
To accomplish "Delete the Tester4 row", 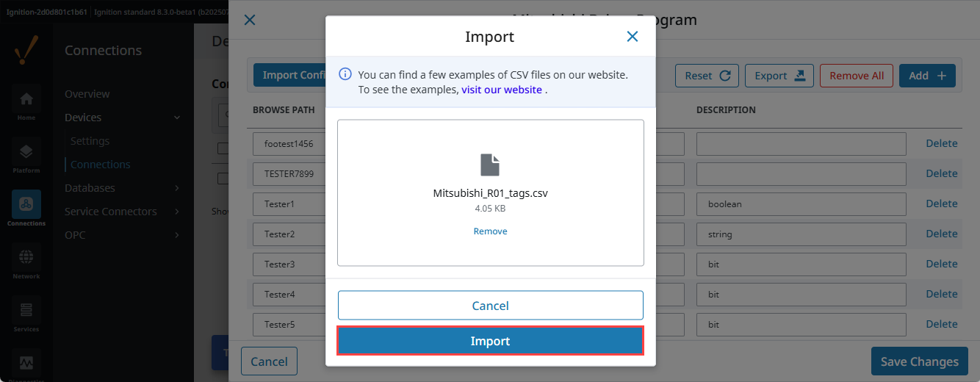I will pyautogui.click(x=941, y=294).
